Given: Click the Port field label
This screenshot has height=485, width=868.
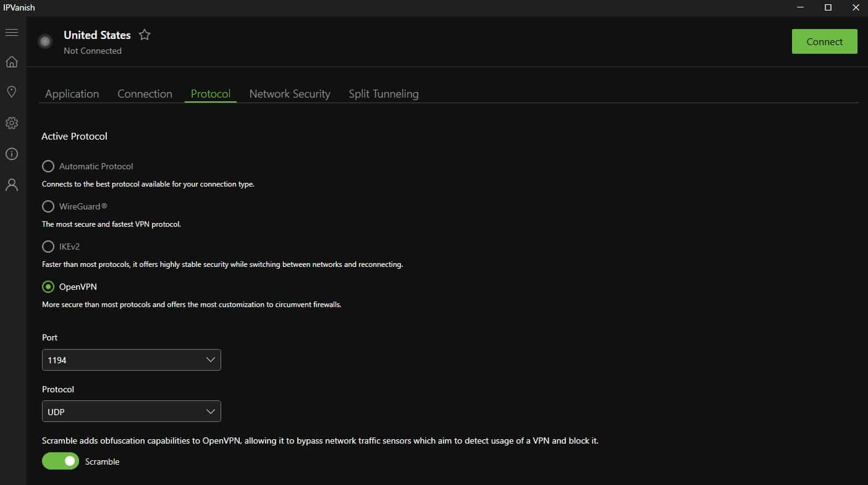Looking at the screenshot, I should coord(49,337).
